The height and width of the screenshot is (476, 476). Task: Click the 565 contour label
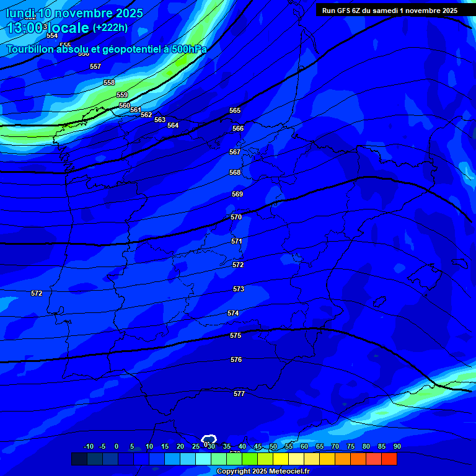(235, 110)
